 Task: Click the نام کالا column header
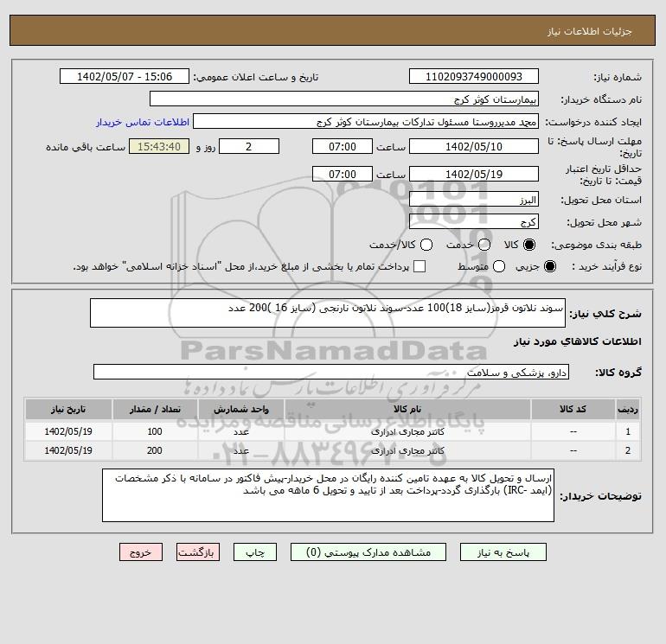tap(407, 409)
